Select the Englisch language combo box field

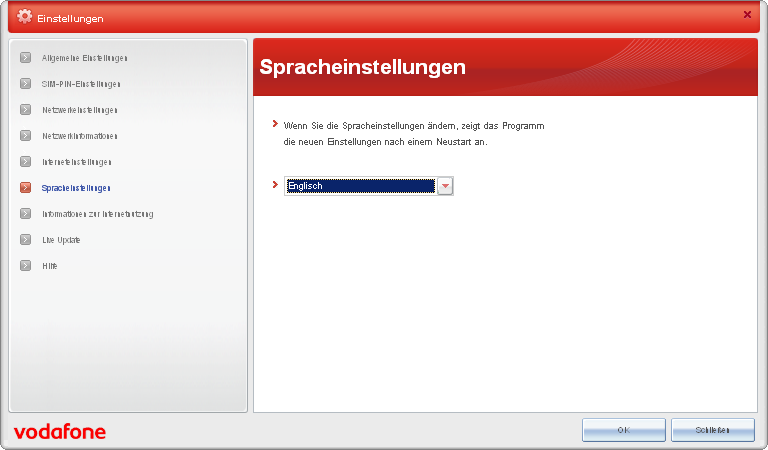(x=360, y=186)
